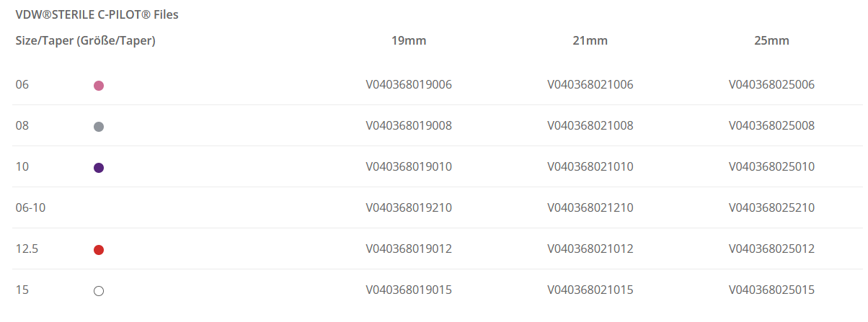Select product code V040368019210
Viewport: 868px width, 322px height.
[409, 208]
